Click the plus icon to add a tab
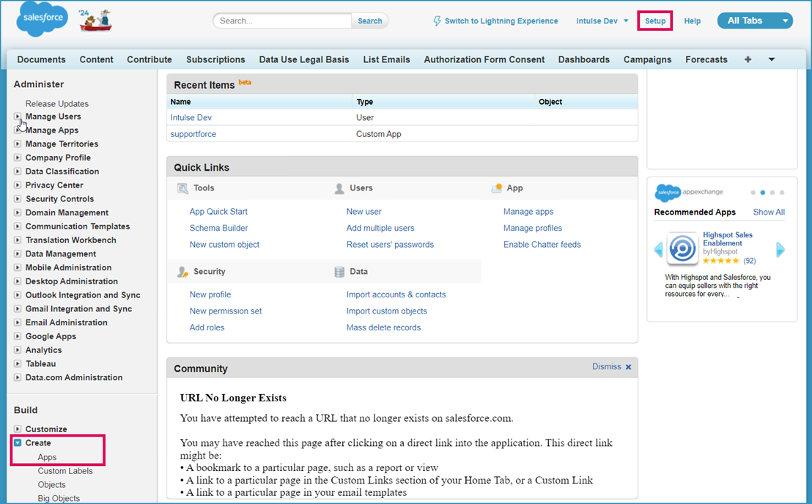Image resolution: width=812 pixels, height=504 pixels. 748,59
